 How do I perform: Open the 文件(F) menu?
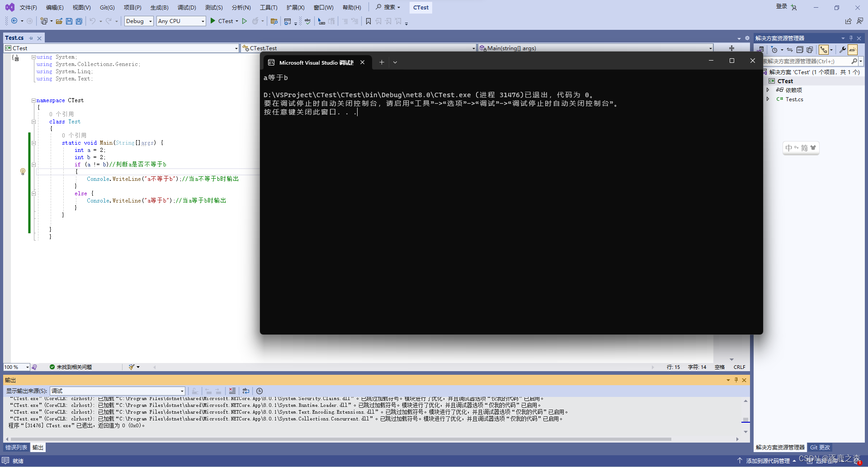pos(28,7)
